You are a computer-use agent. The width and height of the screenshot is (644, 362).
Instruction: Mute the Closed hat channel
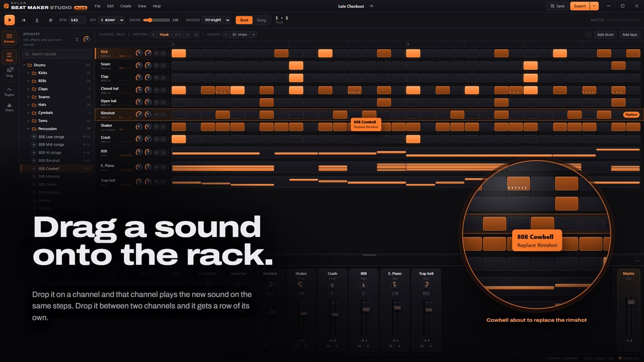tap(156, 90)
